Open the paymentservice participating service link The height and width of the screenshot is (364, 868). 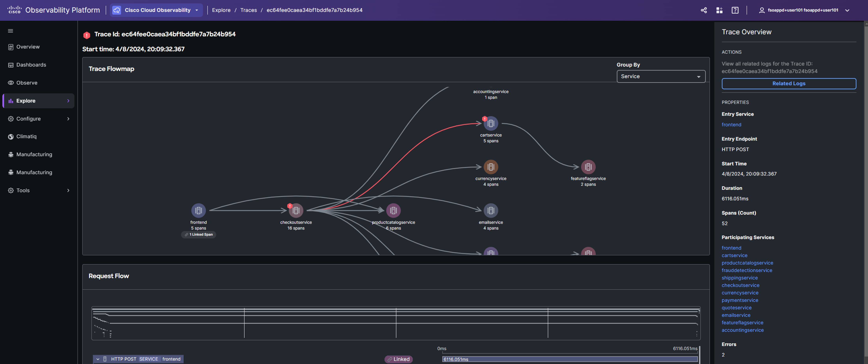(x=740, y=300)
